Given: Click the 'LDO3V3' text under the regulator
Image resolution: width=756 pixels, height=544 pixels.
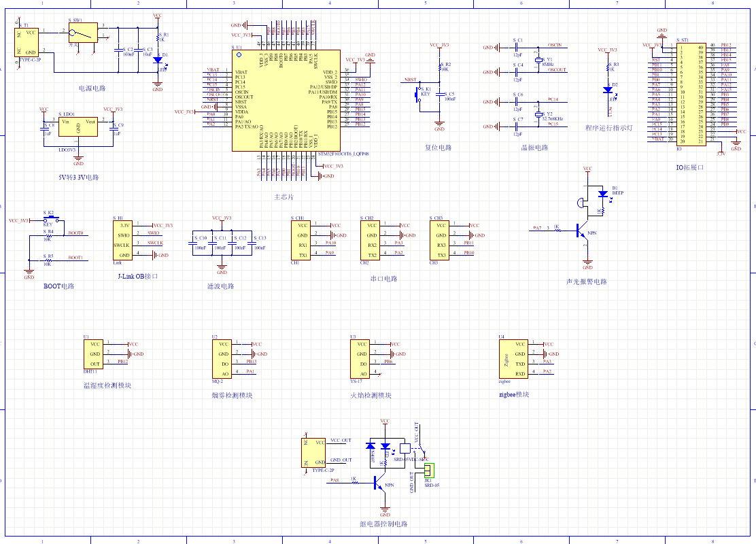Looking at the screenshot, I should pos(67,150).
